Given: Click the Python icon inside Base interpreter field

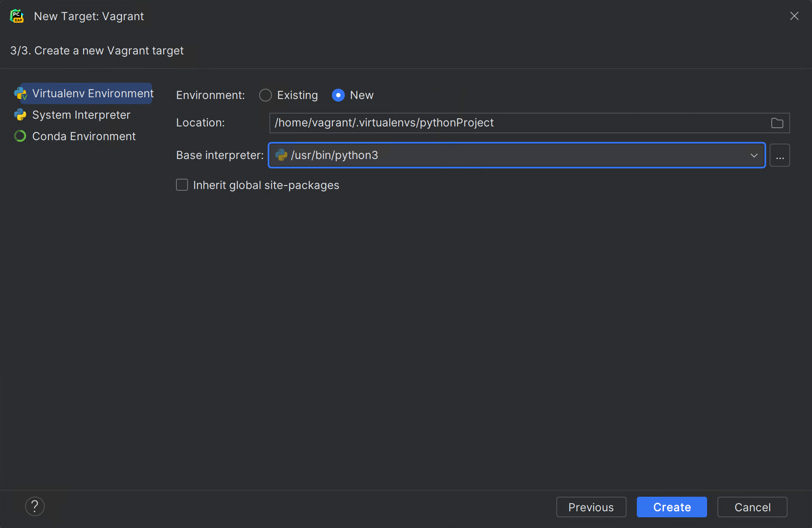Looking at the screenshot, I should click(x=281, y=155).
